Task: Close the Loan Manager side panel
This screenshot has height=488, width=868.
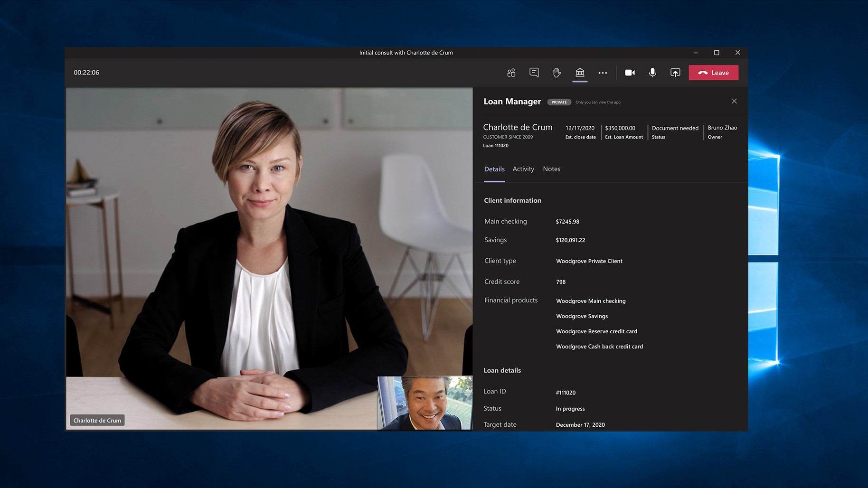Action: (x=734, y=101)
